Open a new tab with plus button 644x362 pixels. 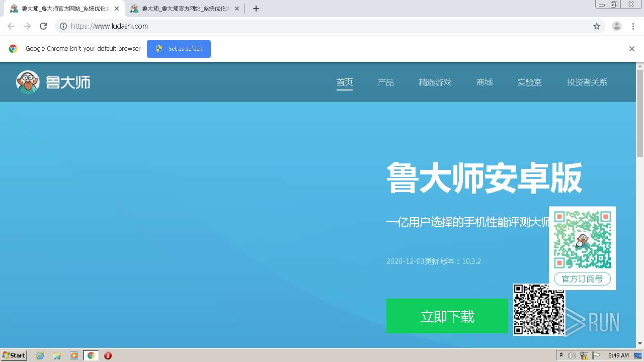(256, 9)
